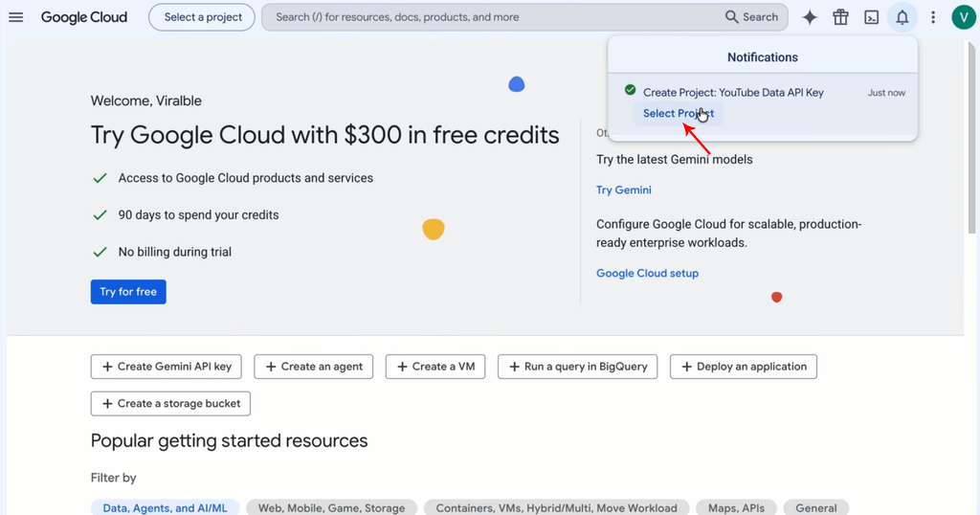
Task: Open the Select a project picker
Action: [x=202, y=17]
